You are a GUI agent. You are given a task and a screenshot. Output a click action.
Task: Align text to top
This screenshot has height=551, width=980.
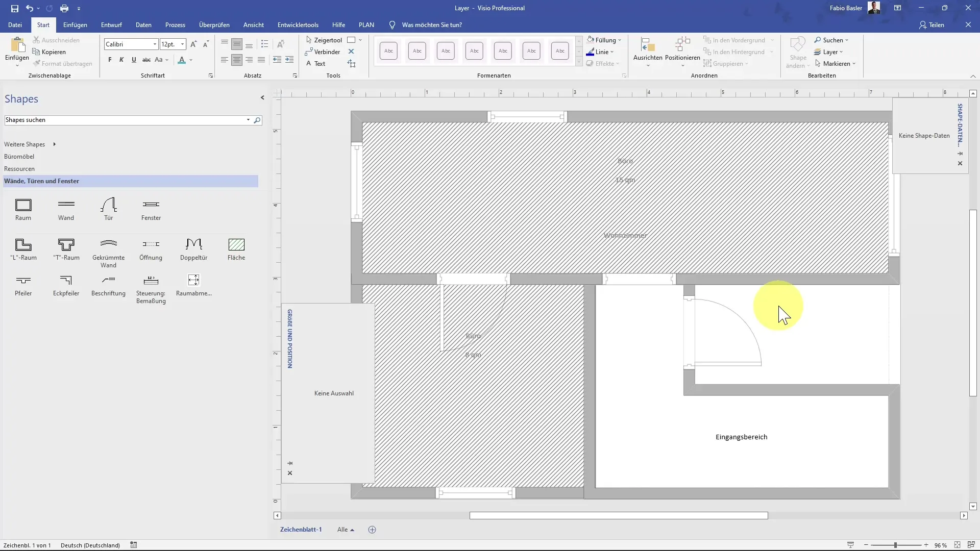tap(225, 44)
